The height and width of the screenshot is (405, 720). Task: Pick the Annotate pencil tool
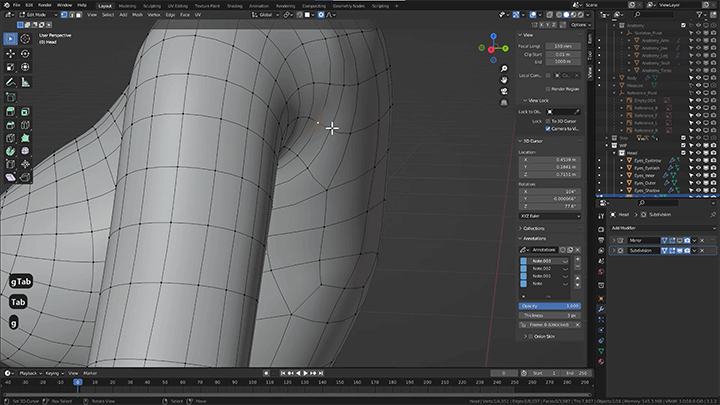tap(11, 82)
